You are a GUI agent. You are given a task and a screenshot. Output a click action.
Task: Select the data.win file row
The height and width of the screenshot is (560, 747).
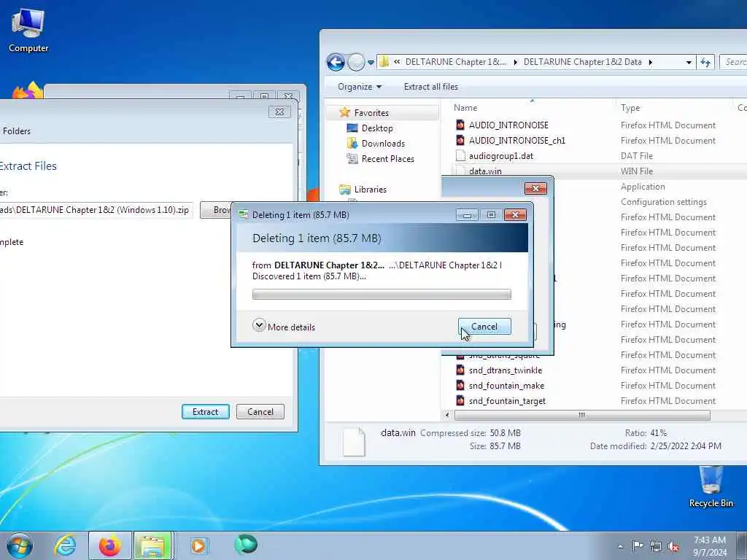click(x=598, y=171)
